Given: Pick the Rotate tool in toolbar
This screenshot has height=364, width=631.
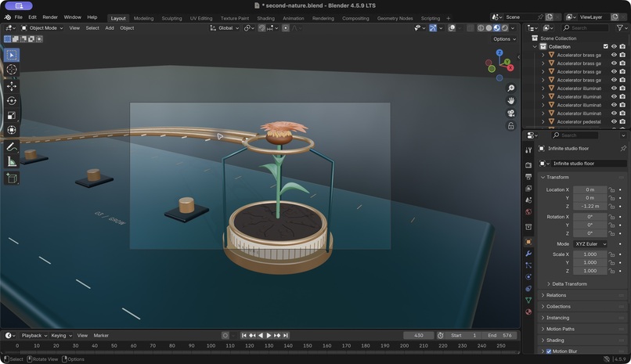Looking at the screenshot, I should 11,100.
